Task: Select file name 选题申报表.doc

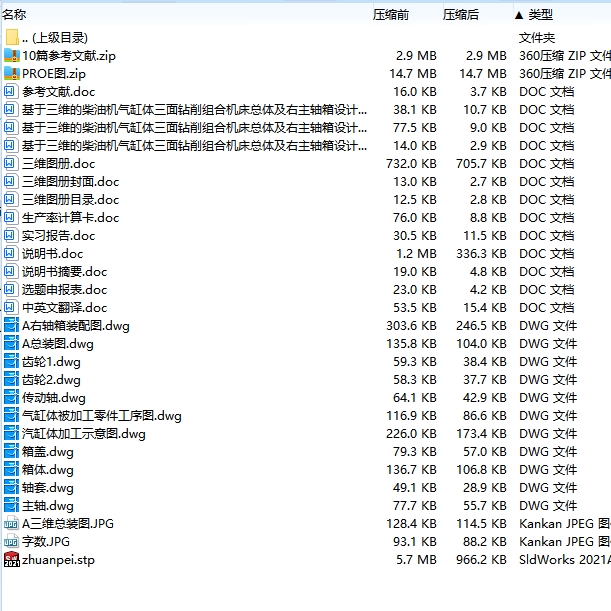Action: pyautogui.click(x=65, y=290)
